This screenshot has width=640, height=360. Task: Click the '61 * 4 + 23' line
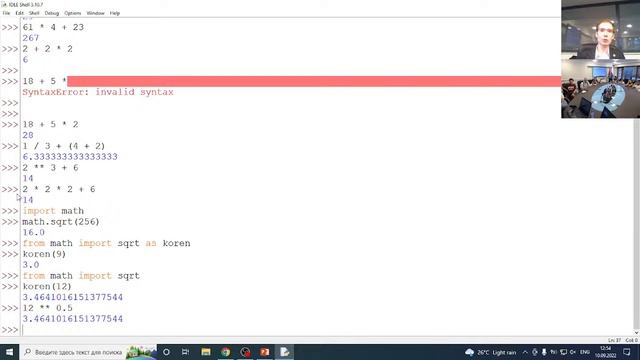(53, 27)
